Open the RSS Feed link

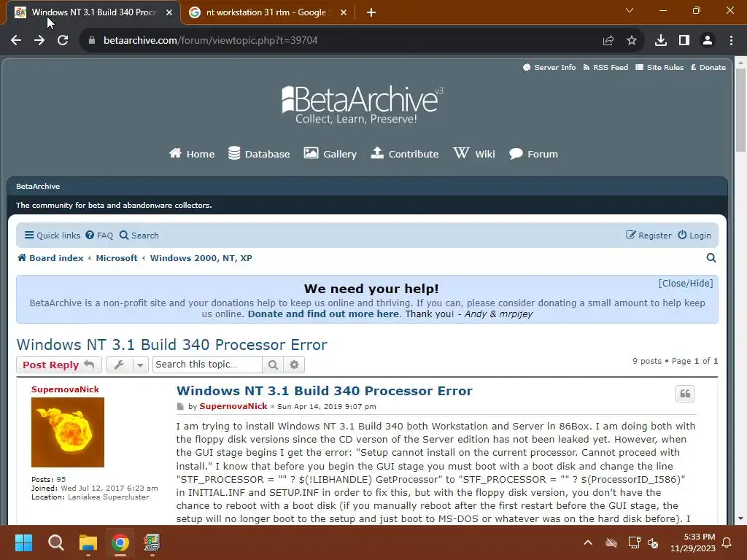605,68
